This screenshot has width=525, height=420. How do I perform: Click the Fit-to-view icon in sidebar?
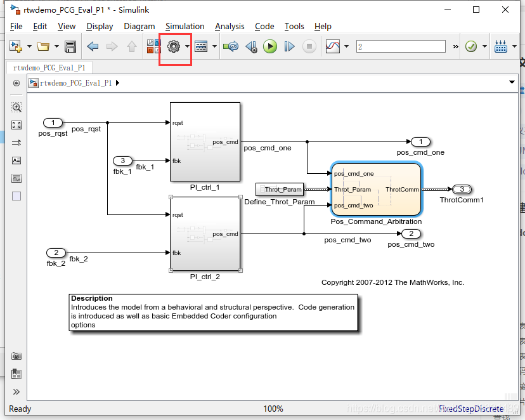click(15, 125)
